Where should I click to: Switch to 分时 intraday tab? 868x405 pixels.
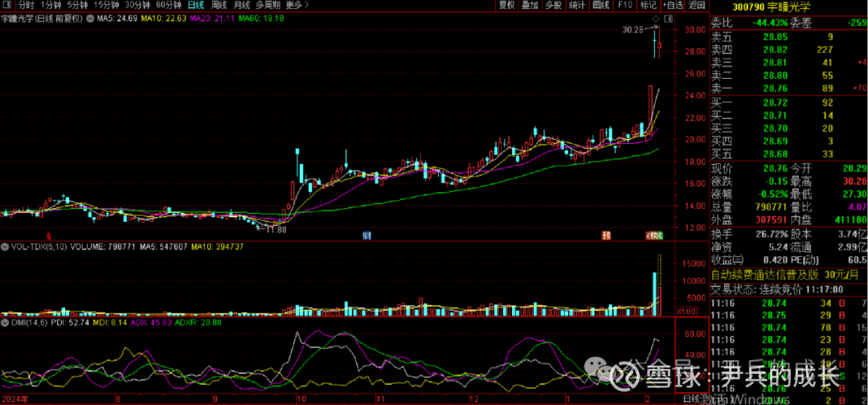pos(26,6)
